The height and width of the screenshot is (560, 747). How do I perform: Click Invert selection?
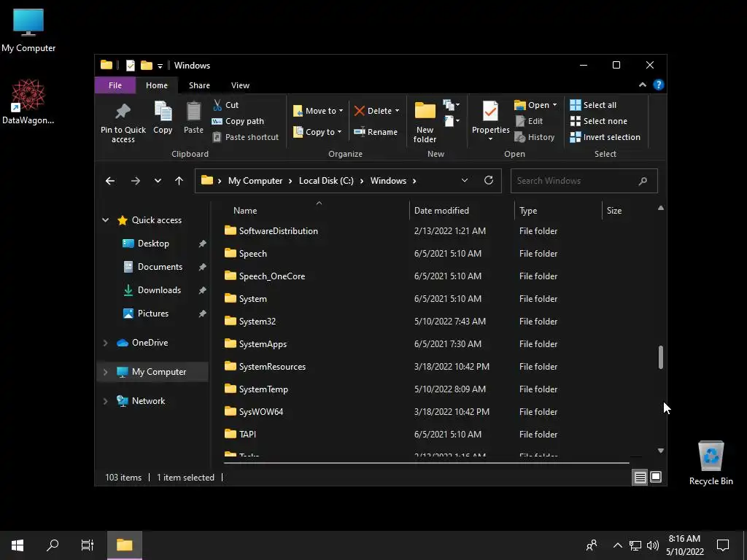point(605,137)
